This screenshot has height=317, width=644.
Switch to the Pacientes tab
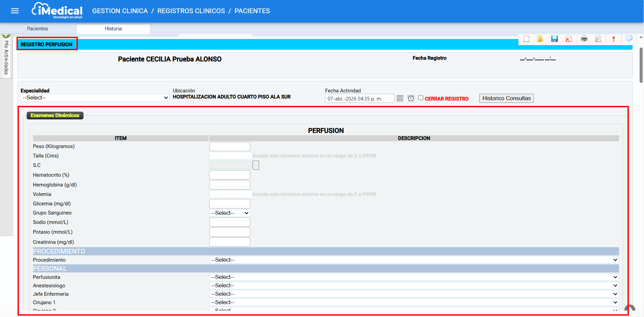38,29
